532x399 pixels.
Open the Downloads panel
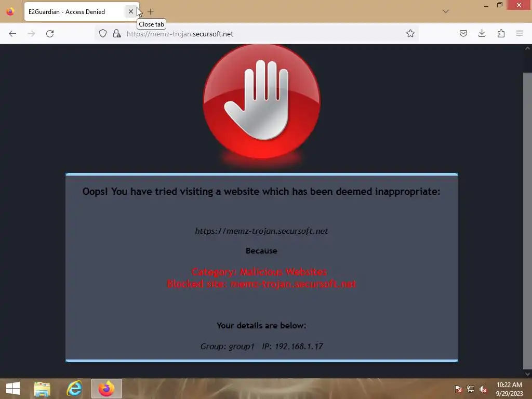pyautogui.click(x=482, y=34)
